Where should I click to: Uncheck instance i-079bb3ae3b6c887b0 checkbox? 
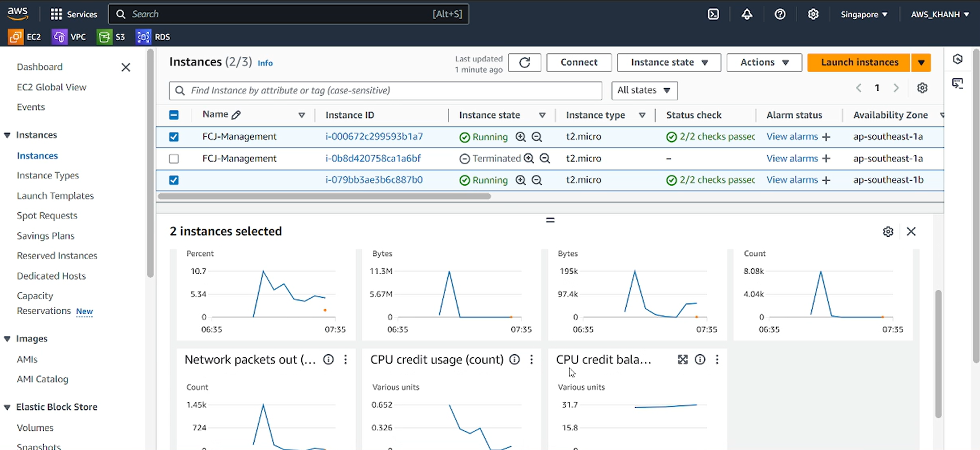pos(174,180)
